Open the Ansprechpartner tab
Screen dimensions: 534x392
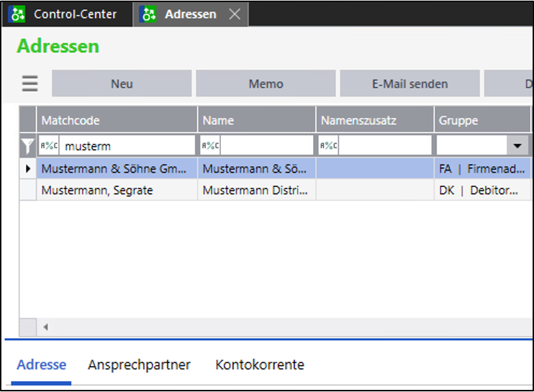click(x=139, y=365)
